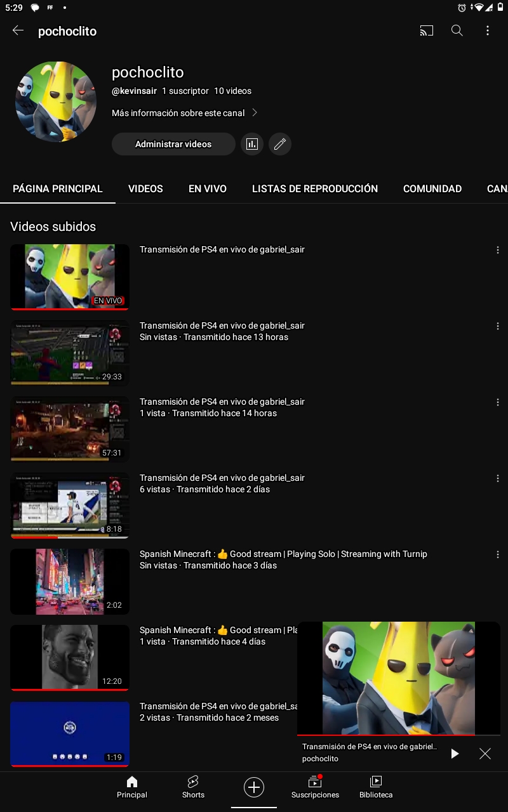508x812 pixels.
Task: Expand Más información sobre este canal
Action: pos(184,113)
